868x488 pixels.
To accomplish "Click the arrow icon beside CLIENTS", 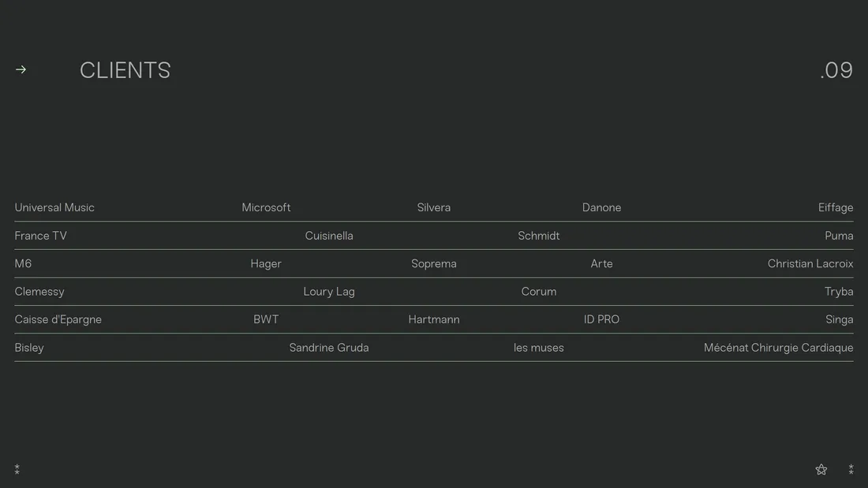I will pos(21,69).
